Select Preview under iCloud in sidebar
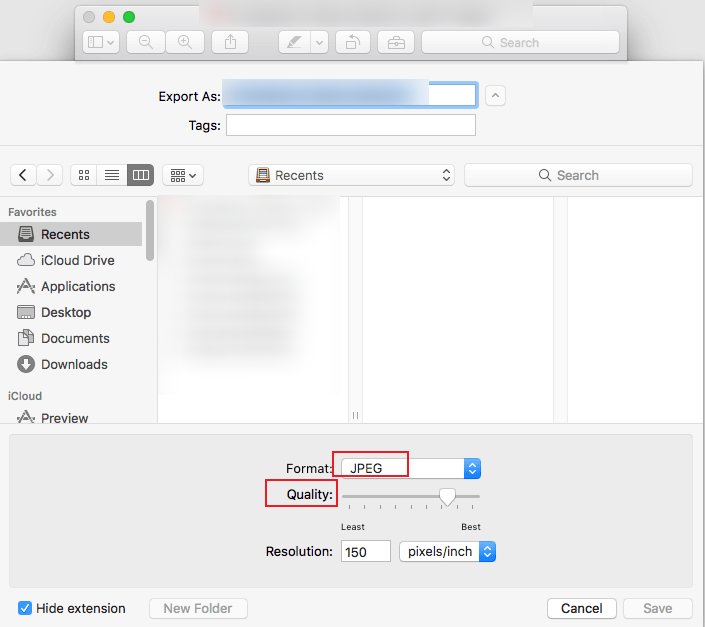This screenshot has height=627, width=705. (x=71, y=418)
